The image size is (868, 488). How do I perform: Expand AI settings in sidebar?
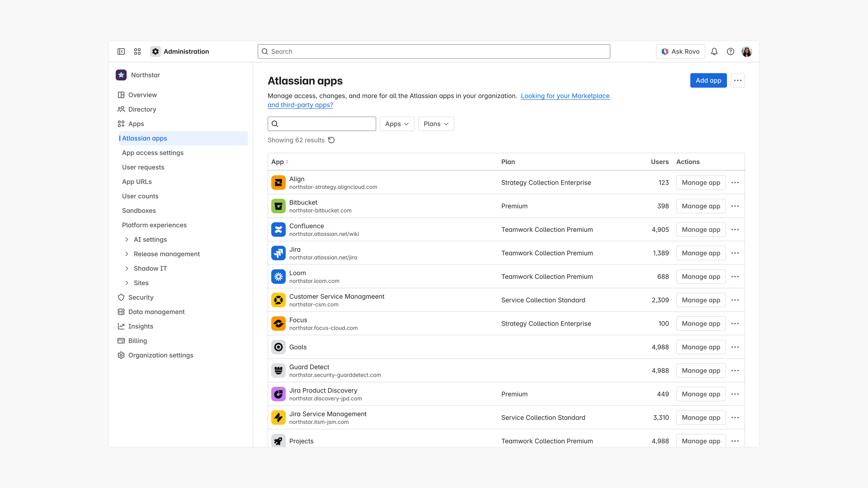127,239
